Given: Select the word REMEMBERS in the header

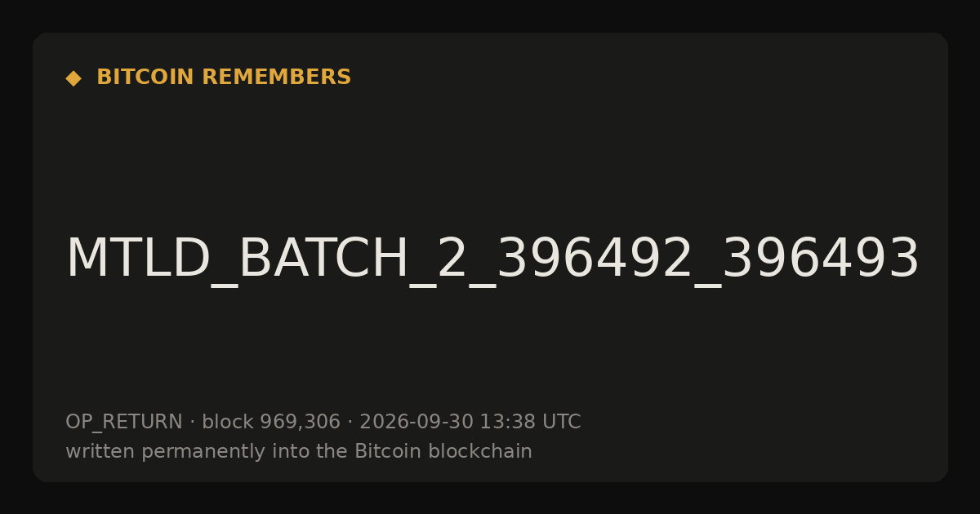Looking at the screenshot, I should click(x=276, y=78).
